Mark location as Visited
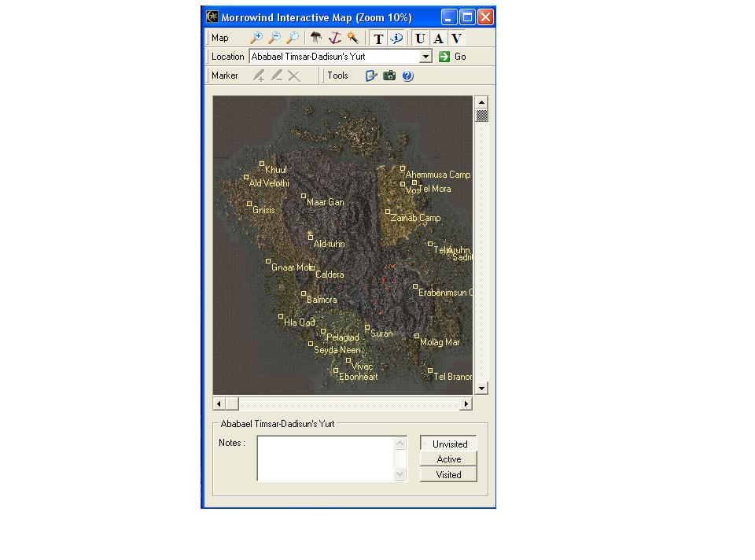Screen dimensions: 755x560 [x=448, y=474]
